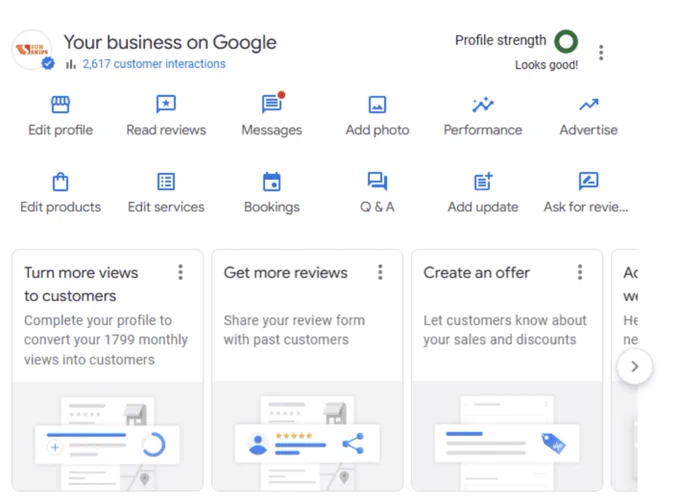This screenshot has height=504, width=680.
Task: Click the Messages label
Action: click(x=272, y=130)
